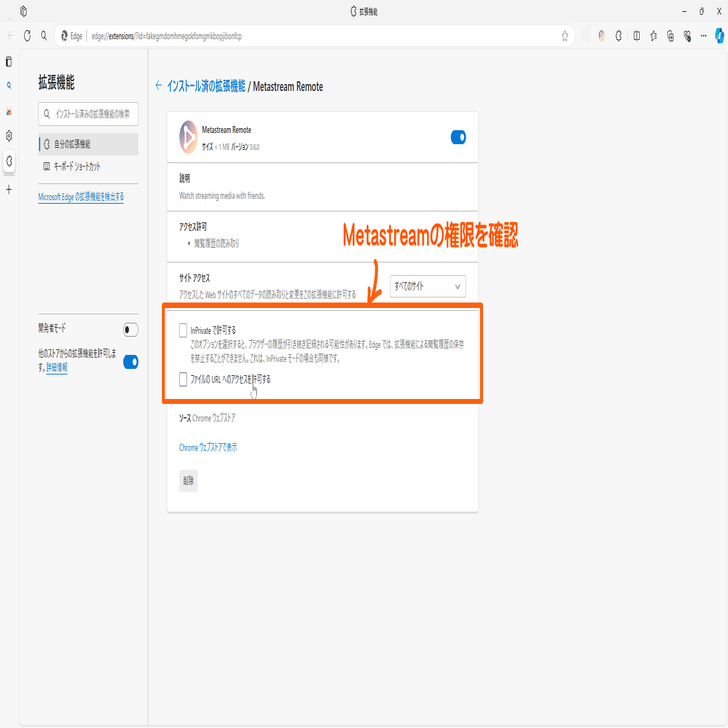Click the ソース Chrome ウェブストア text
The height and width of the screenshot is (728, 728).
click(x=207, y=419)
